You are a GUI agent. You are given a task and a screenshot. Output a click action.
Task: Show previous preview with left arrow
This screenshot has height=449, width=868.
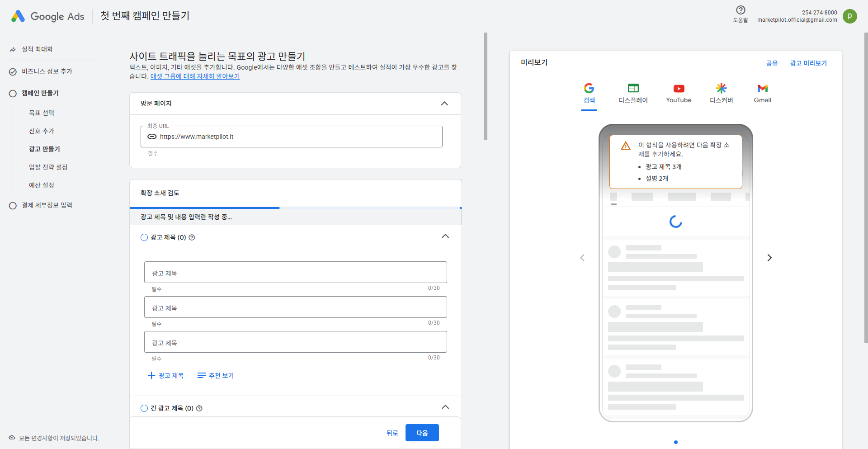582,258
